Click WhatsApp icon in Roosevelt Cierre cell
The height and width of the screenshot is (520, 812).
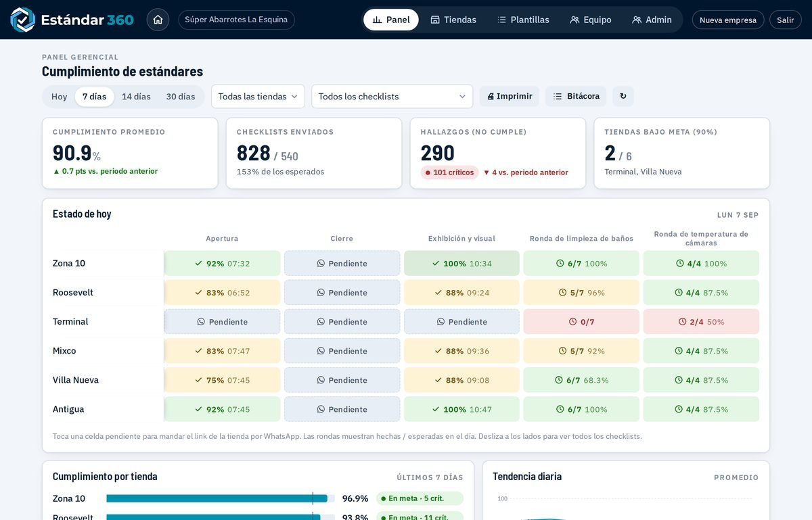[x=321, y=293]
